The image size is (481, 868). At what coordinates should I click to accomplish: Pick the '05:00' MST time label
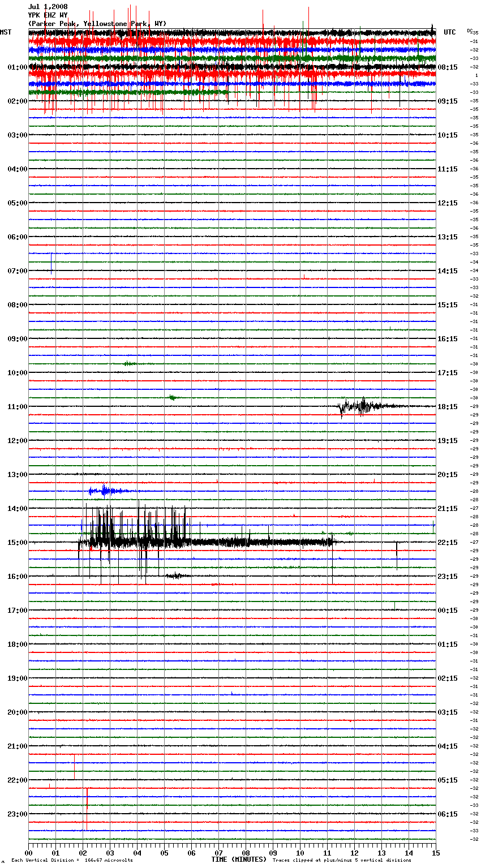click(17, 203)
